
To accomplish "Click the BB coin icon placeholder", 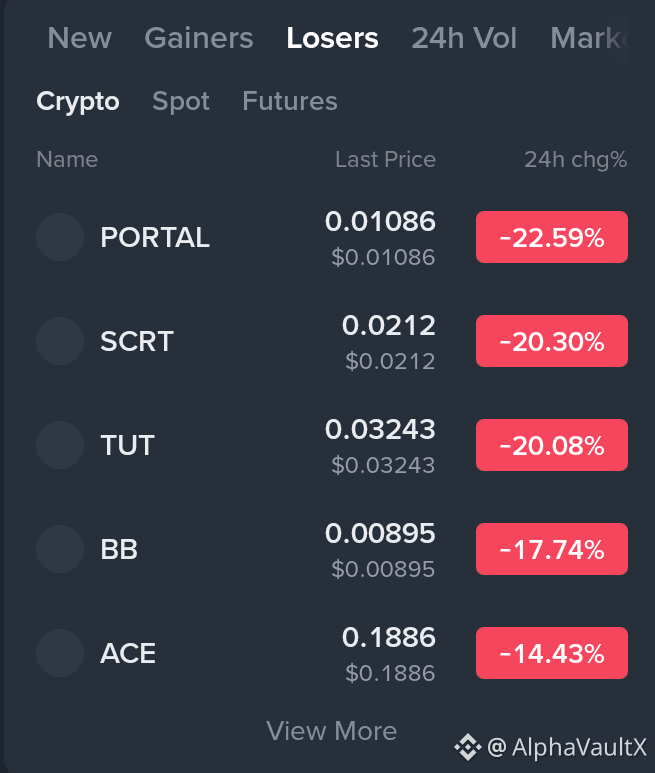I will (x=60, y=549).
